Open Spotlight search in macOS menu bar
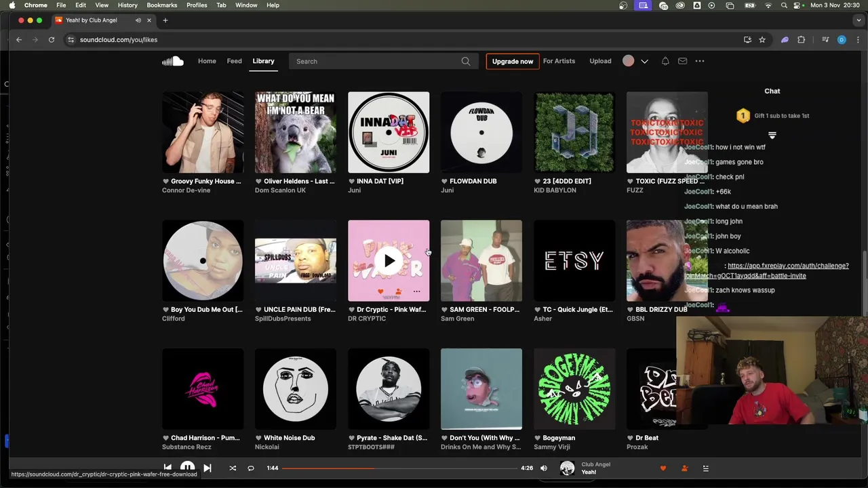This screenshot has width=868, height=488. click(x=784, y=5)
